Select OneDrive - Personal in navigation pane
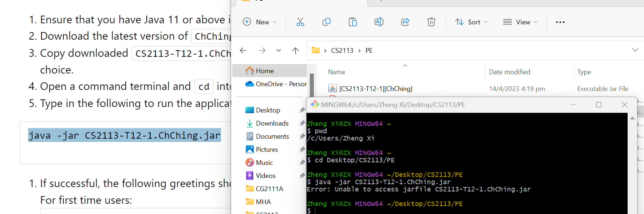Viewport: 644px width, 214px height. pyautogui.click(x=276, y=84)
